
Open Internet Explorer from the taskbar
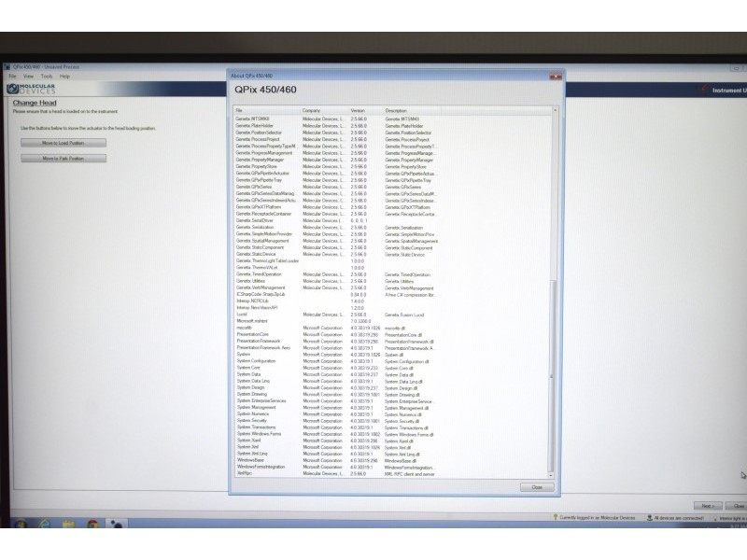[x=45, y=524]
